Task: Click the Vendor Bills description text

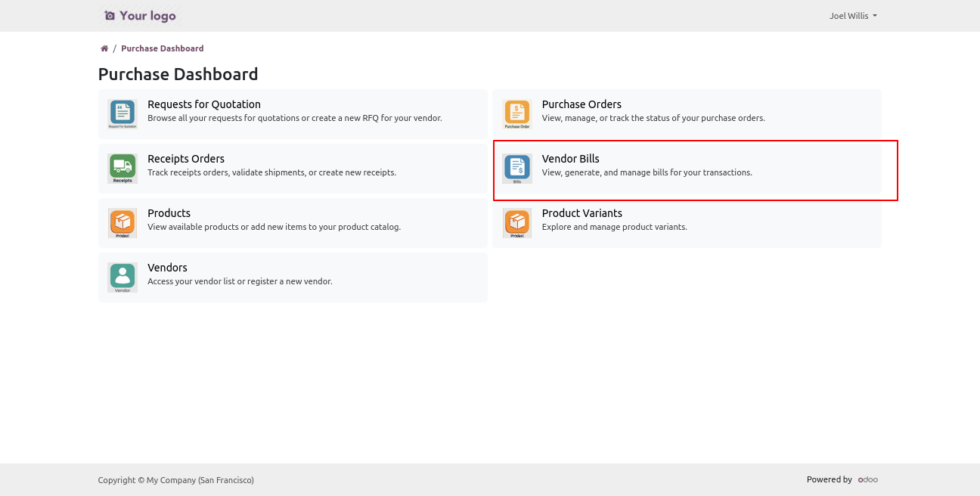Action: point(647,172)
